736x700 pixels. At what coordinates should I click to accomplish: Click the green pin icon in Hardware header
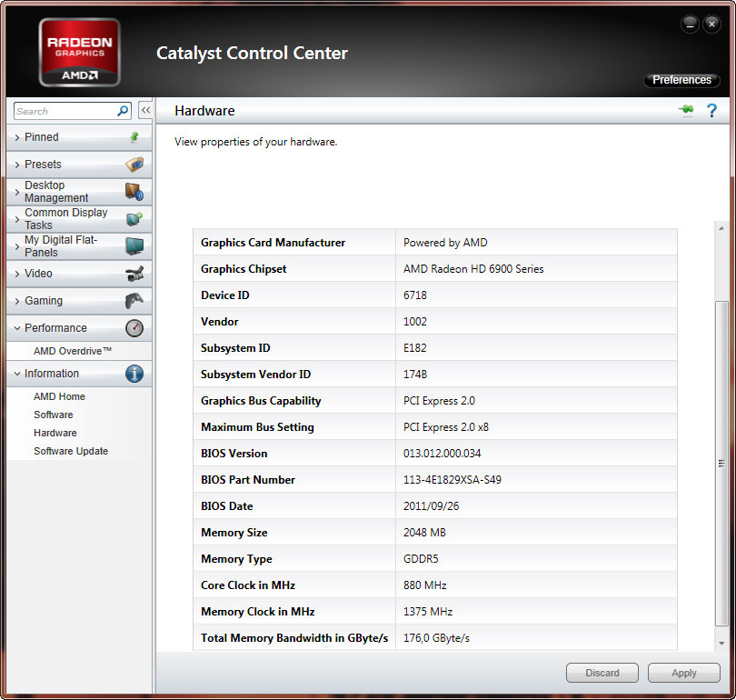pyautogui.click(x=686, y=110)
